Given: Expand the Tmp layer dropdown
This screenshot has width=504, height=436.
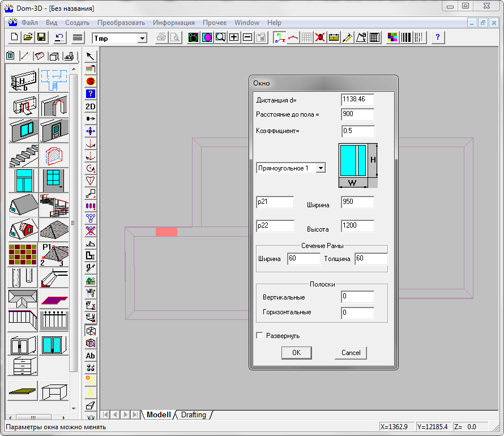Looking at the screenshot, I should pyautogui.click(x=142, y=39).
